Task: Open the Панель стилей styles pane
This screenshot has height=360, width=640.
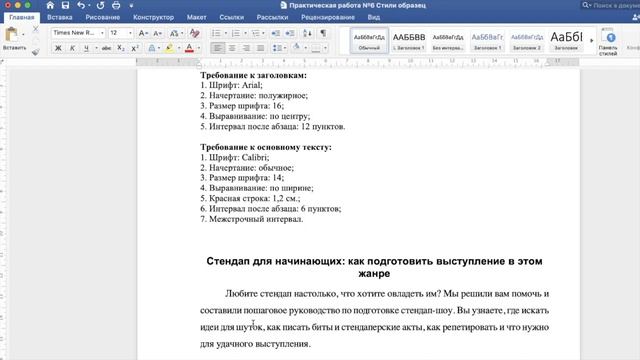Action: coord(608,42)
